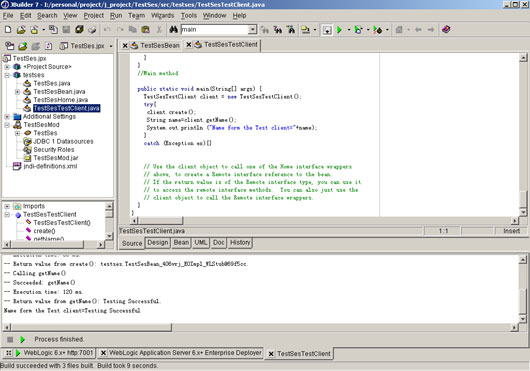Open the Optimize project dropdown arrow

point(387,30)
